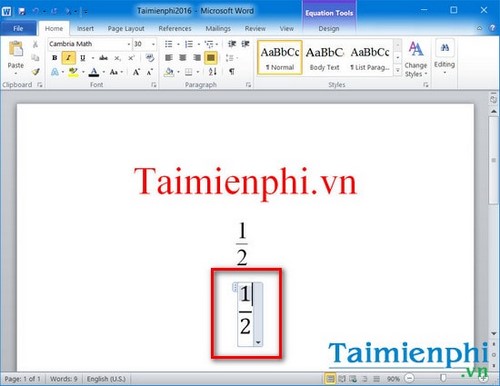
Task: Select the Format Painter brush
Action: [x=35, y=71]
